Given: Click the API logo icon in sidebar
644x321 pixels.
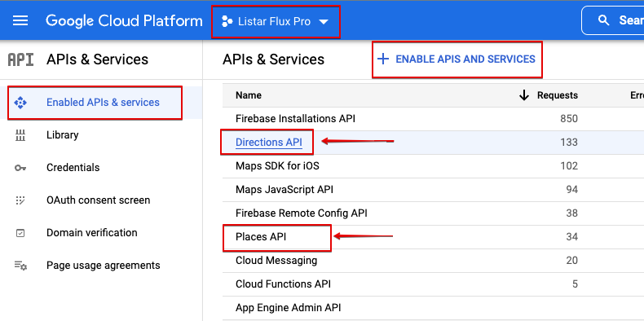Looking at the screenshot, I should point(20,59).
